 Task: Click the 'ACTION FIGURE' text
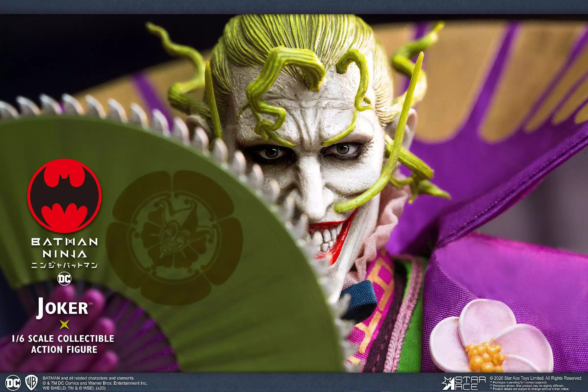[x=64, y=350]
